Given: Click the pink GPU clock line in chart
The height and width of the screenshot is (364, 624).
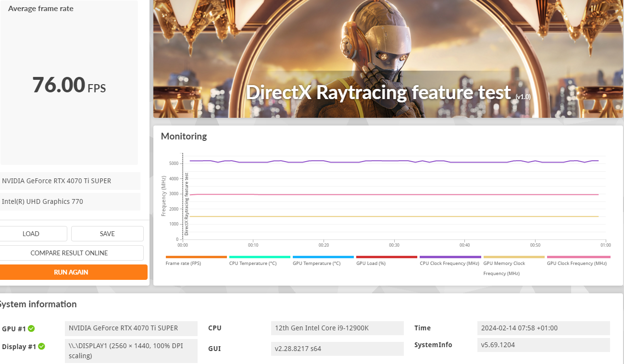Looking at the screenshot, I should click(394, 195).
